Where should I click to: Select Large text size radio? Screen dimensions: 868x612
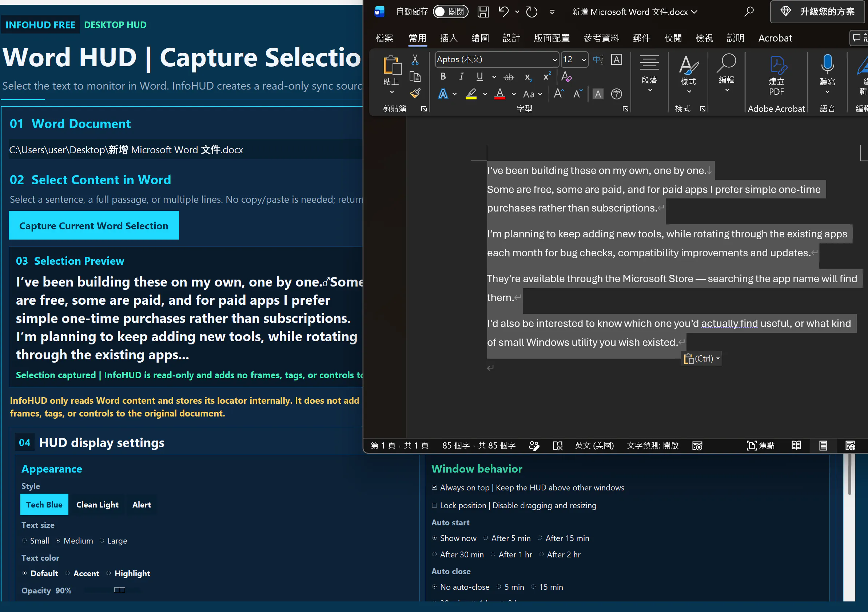click(x=102, y=541)
